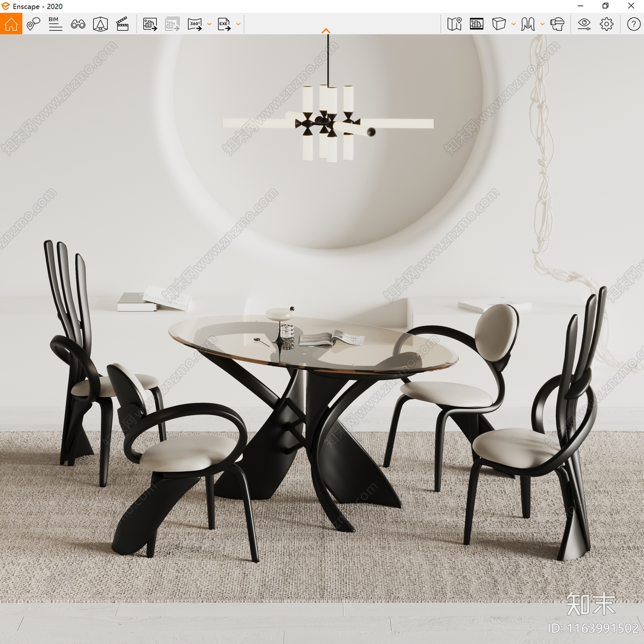Open the video editor clapperboard

click(122, 24)
